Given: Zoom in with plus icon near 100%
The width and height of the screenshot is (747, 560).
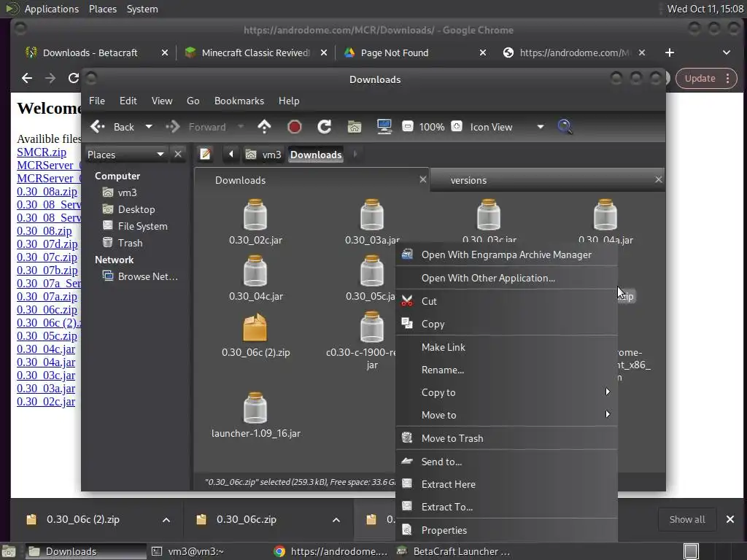Looking at the screenshot, I should click(x=457, y=127).
